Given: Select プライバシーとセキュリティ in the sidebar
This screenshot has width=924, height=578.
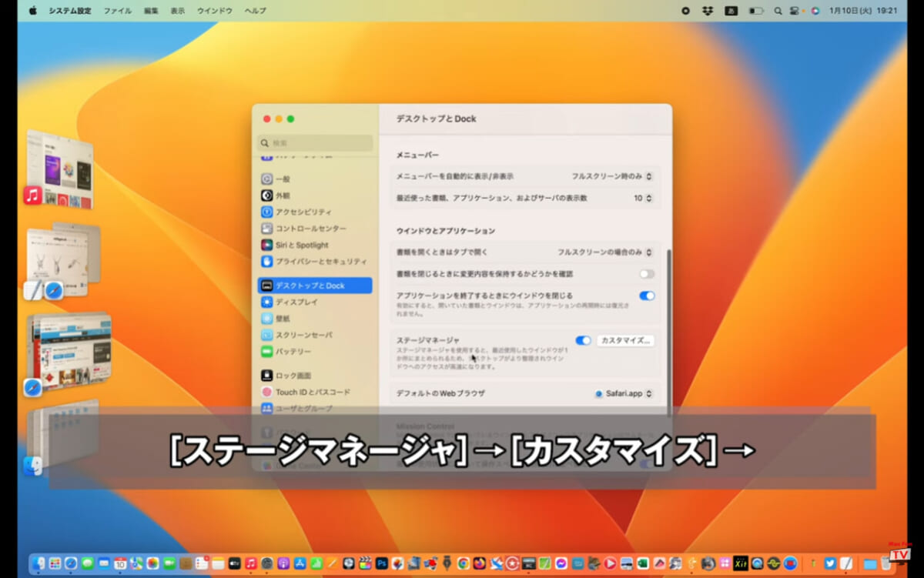Looking at the screenshot, I should pyautogui.click(x=314, y=262).
